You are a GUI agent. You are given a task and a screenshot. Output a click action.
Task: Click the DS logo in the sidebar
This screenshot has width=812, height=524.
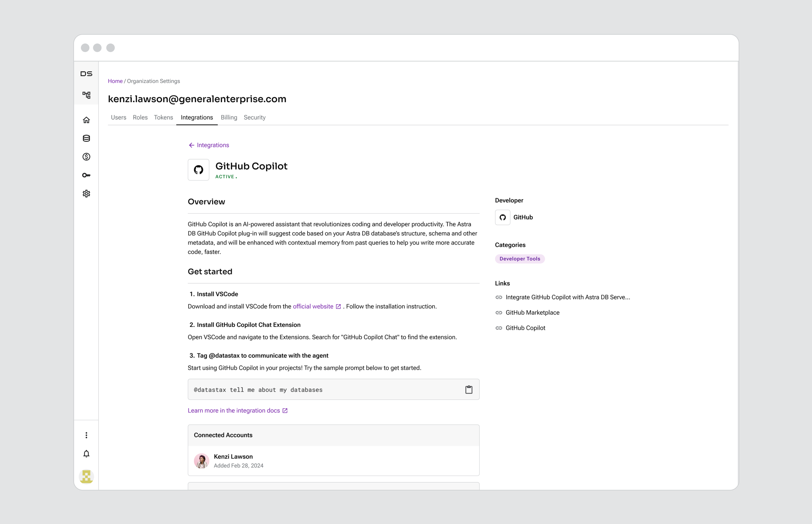coord(86,74)
